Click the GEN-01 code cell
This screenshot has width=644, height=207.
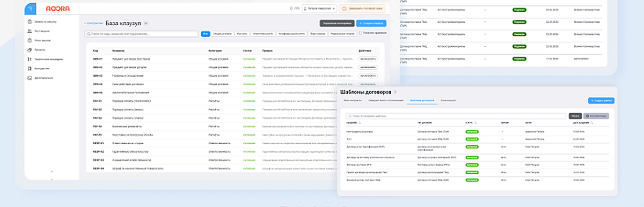click(98, 59)
